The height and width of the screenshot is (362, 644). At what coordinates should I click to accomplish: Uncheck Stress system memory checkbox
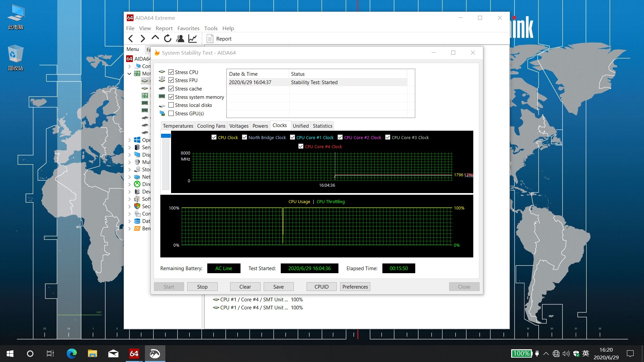point(171,97)
